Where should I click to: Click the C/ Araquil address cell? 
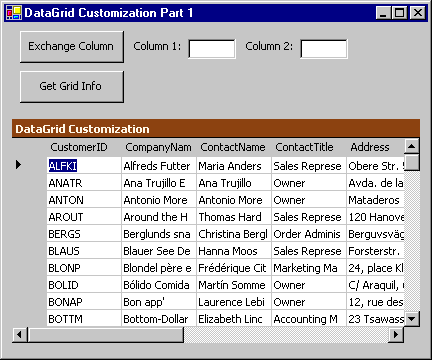click(375, 284)
